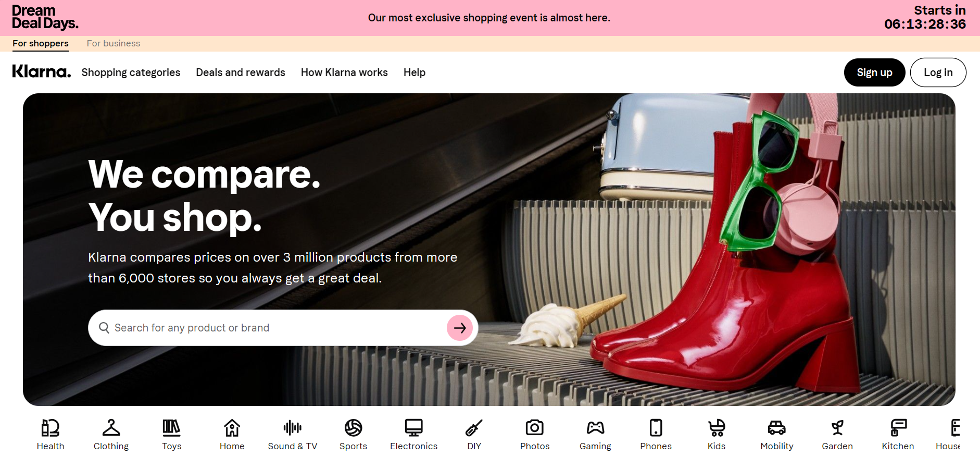Switch to For shoppers tab

point(41,43)
